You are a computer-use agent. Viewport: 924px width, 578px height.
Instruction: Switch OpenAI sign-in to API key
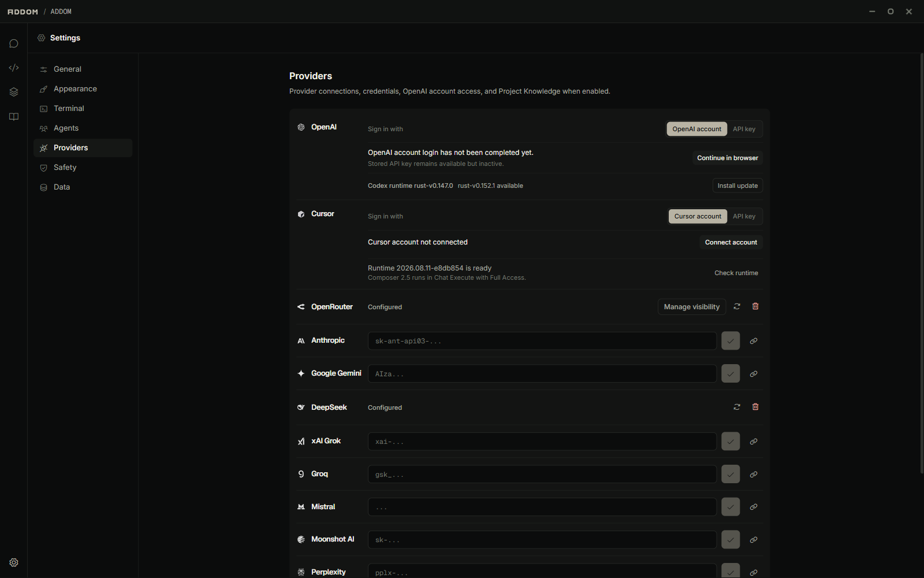[744, 129]
